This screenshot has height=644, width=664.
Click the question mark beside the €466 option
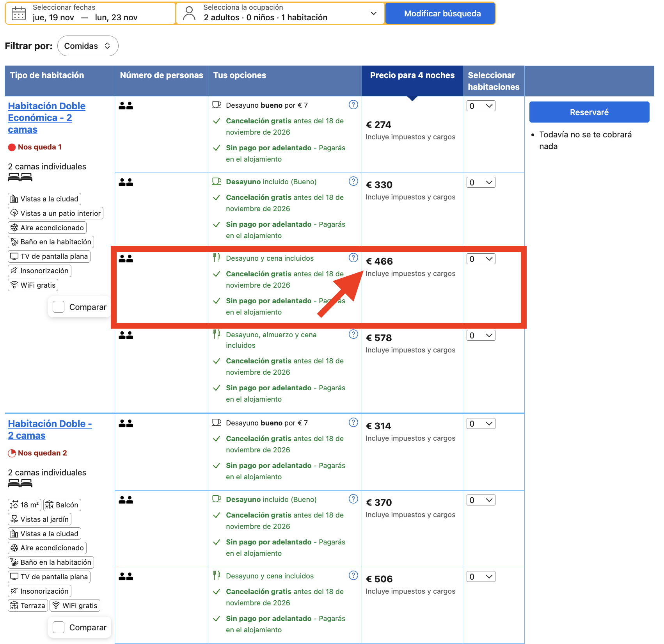click(x=353, y=258)
